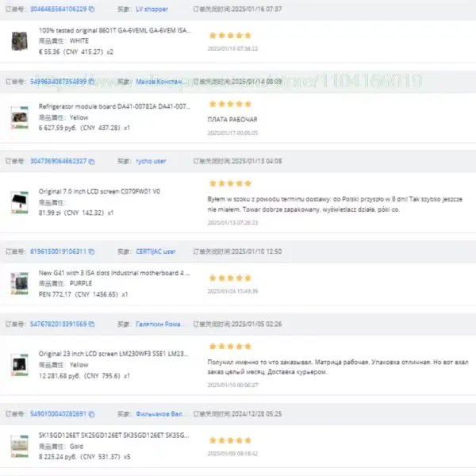Open 23 inch LCD screen LM230WF3 thumbnail

point(19,365)
